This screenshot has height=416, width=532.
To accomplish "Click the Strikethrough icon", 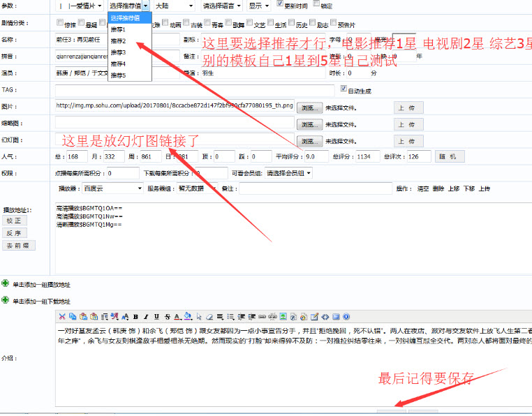I will 168,317.
